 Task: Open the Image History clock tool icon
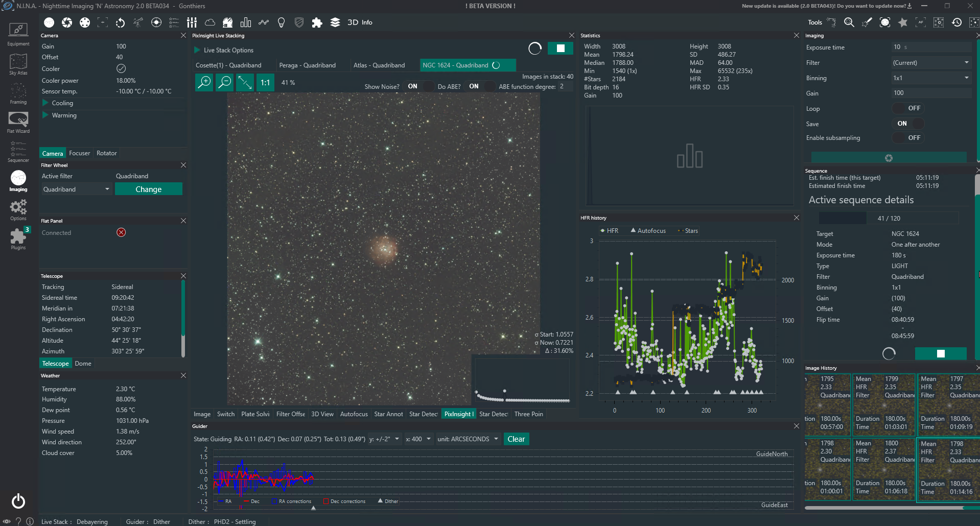(x=956, y=22)
